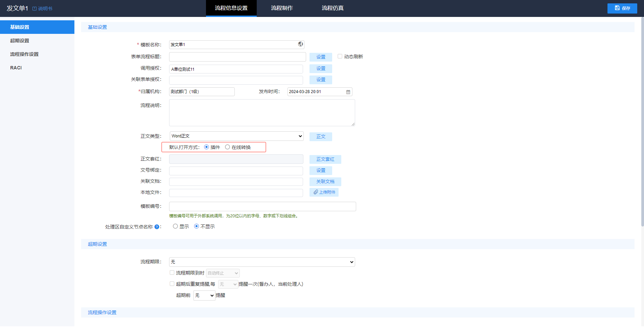
Task: Open the 说明书 manual link
Action: pos(42,8)
